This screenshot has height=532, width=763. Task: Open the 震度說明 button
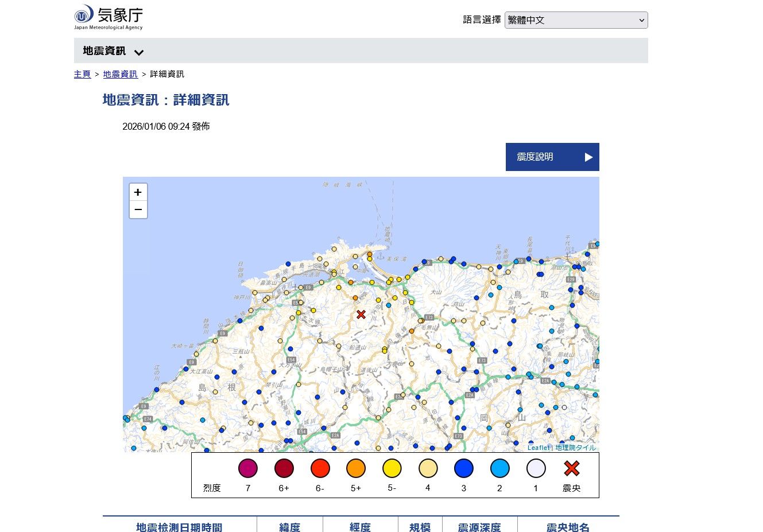click(552, 157)
